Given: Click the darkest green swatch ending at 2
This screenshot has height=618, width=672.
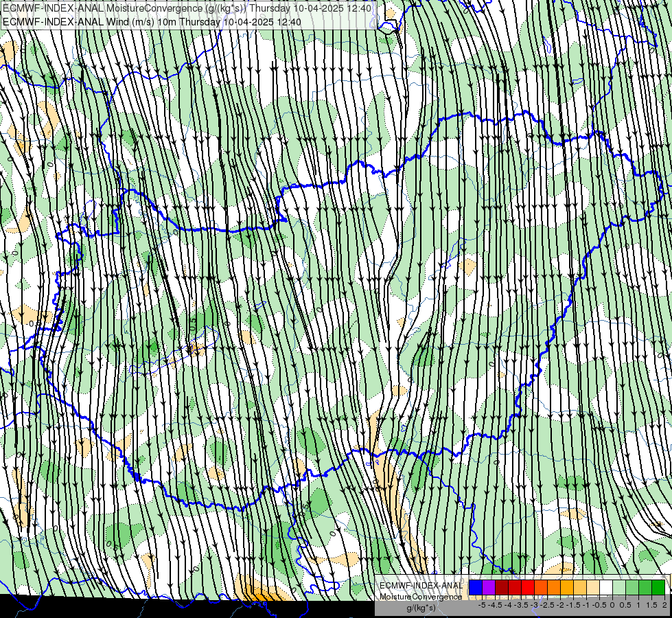Looking at the screenshot, I should click(x=659, y=588).
